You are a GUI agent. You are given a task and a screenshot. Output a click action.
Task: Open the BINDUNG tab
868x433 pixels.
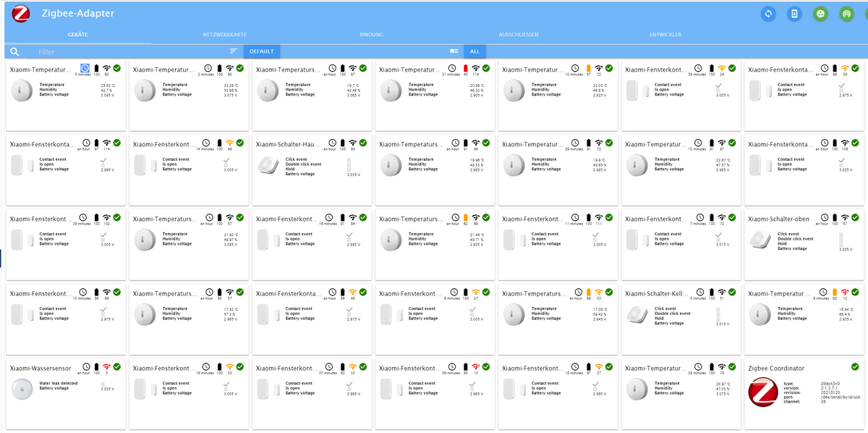[371, 35]
